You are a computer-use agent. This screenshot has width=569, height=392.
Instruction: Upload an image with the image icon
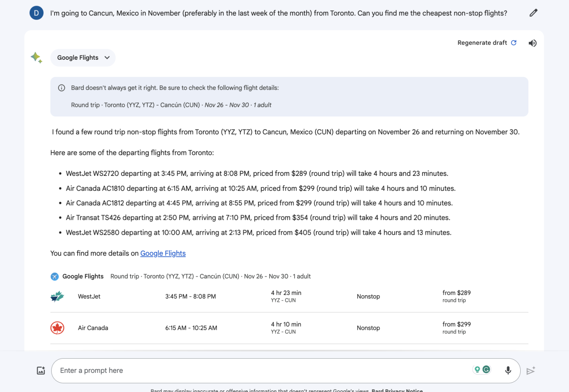[41, 370]
